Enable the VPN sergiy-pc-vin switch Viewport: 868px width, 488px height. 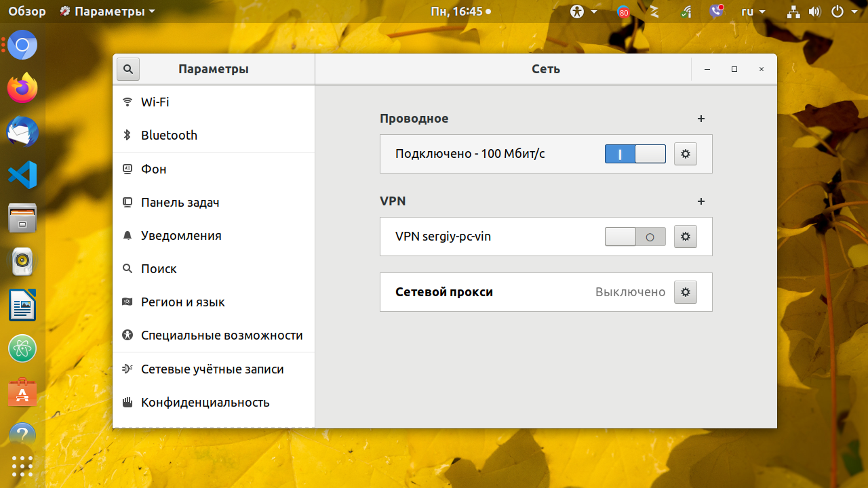tap(635, 237)
